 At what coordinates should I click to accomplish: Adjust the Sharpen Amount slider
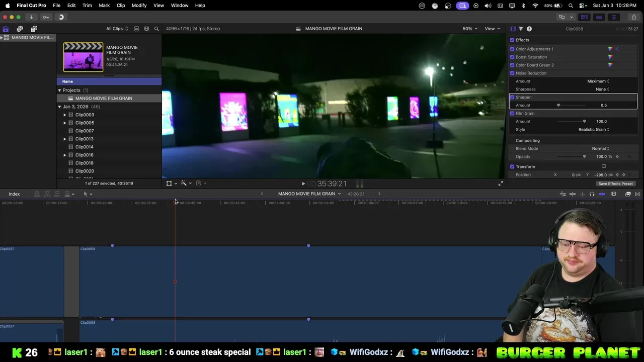pyautogui.click(x=558, y=105)
